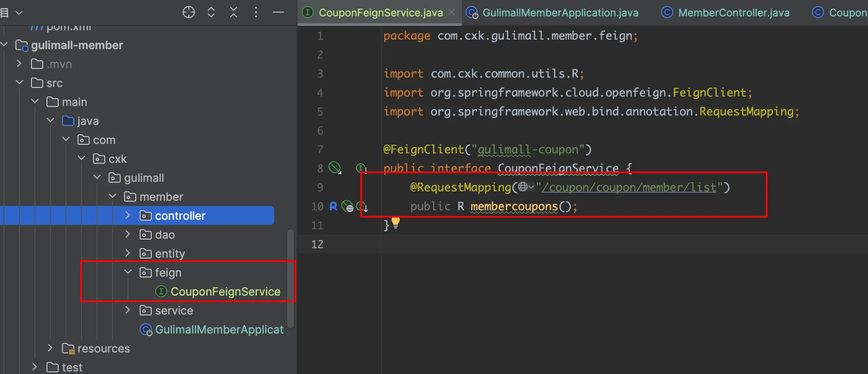Screen dimensions: 868x374
Task: Click the Spring class icon beside GulimallMemberApplication
Action: [146, 330]
